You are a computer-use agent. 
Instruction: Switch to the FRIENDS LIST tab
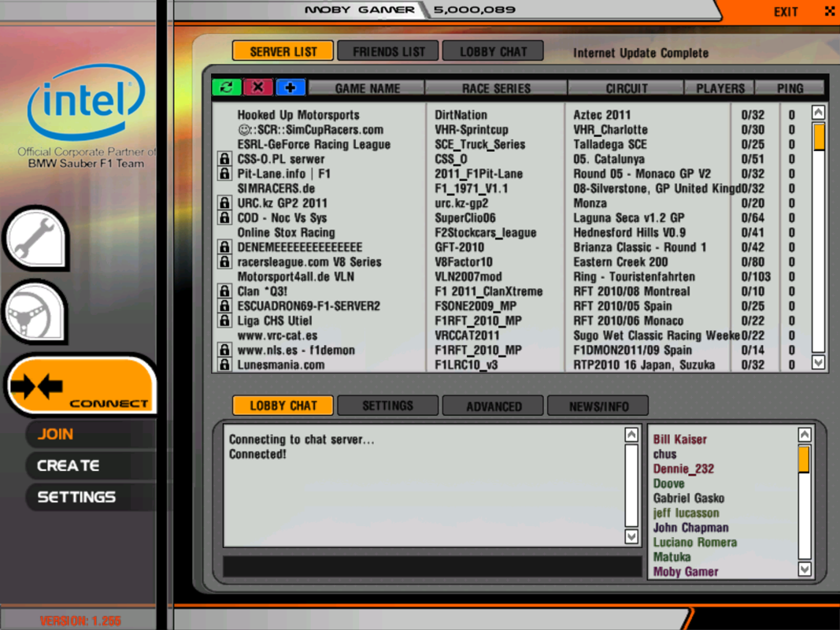click(x=387, y=50)
